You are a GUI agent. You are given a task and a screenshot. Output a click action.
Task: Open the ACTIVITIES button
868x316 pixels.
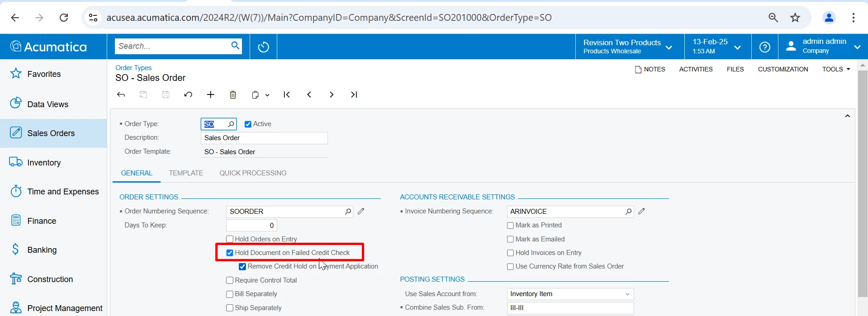coord(696,69)
